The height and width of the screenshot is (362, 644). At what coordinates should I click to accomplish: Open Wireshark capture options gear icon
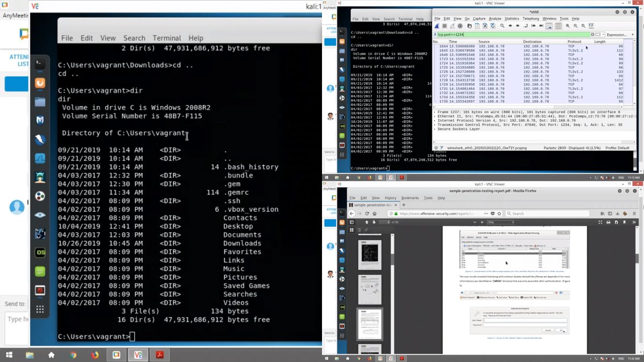460,26
